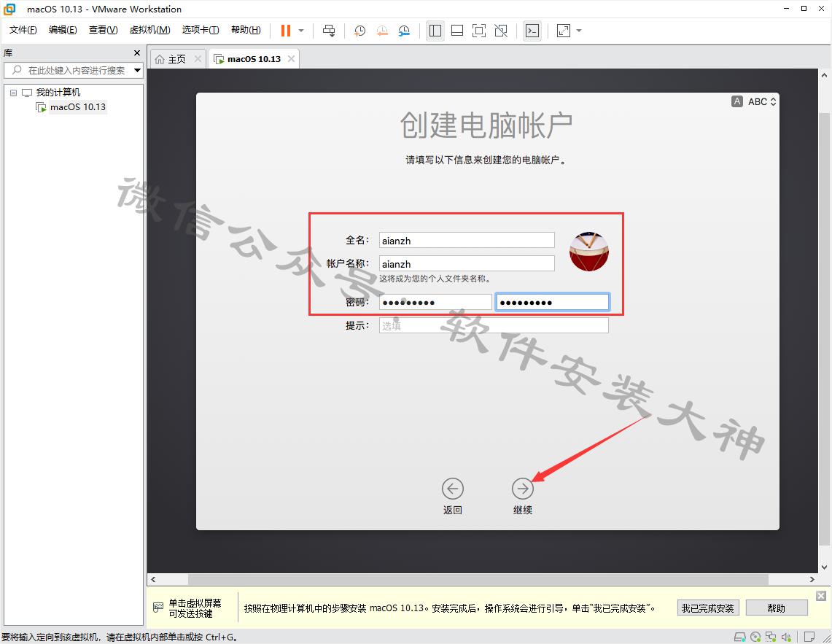Click the 创建电脑帐户 heading
This screenshot has height=644, width=832.
(x=486, y=125)
